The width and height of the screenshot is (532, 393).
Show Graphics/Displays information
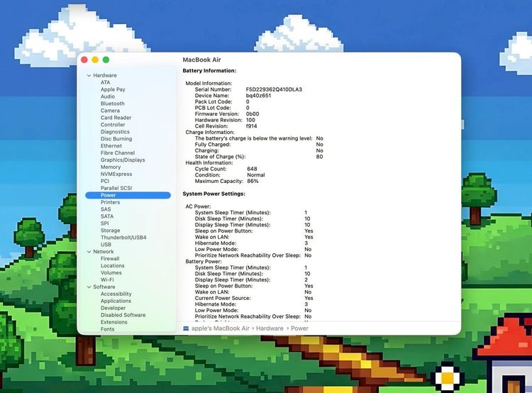click(123, 160)
